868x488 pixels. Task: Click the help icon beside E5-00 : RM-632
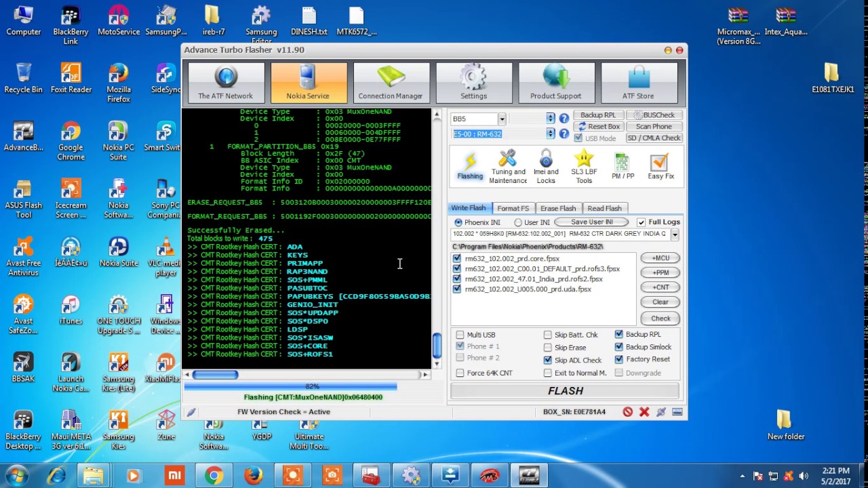[564, 134]
